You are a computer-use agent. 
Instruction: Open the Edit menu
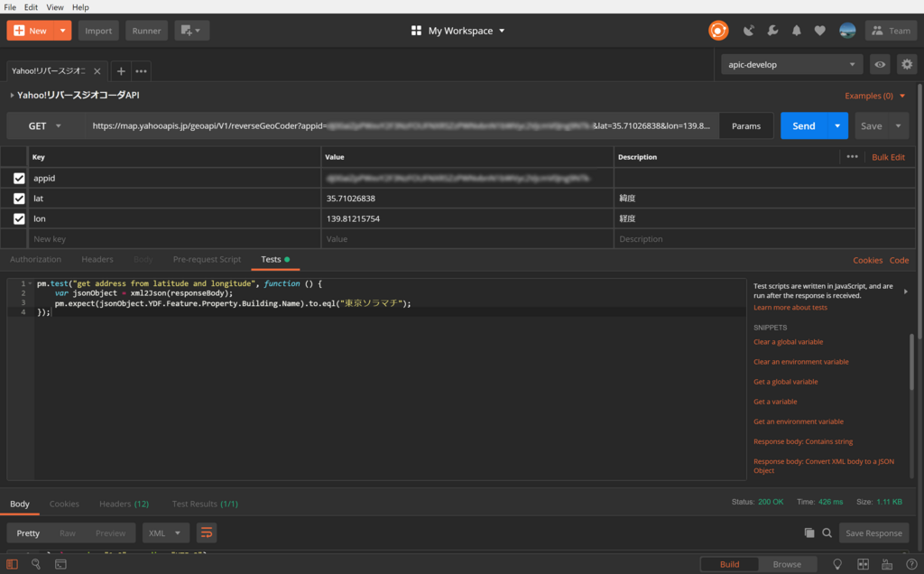click(31, 7)
